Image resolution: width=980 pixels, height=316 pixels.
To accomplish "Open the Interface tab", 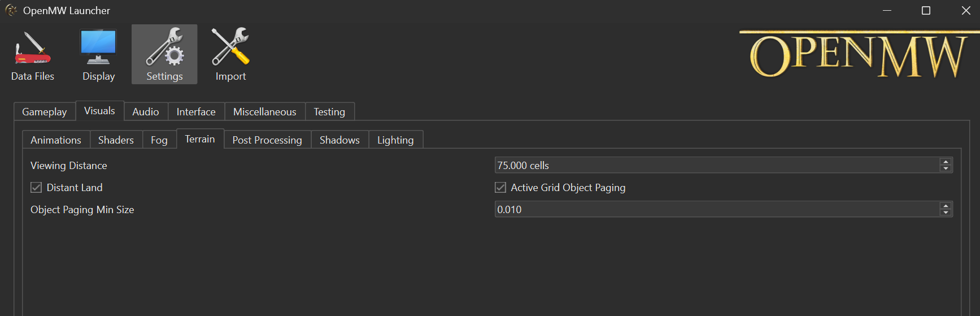I will [x=196, y=112].
